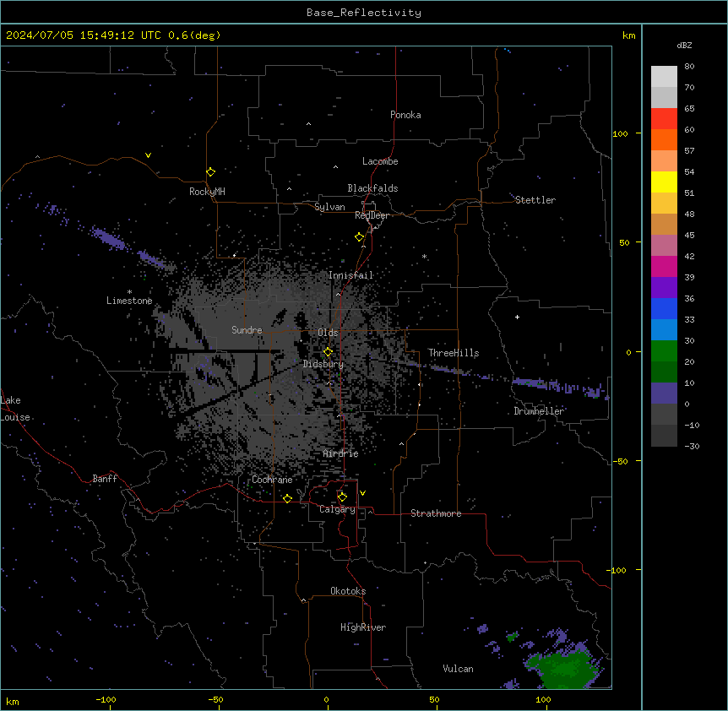Select the Airdrie label
This screenshot has height=711, width=728.
click(341, 453)
